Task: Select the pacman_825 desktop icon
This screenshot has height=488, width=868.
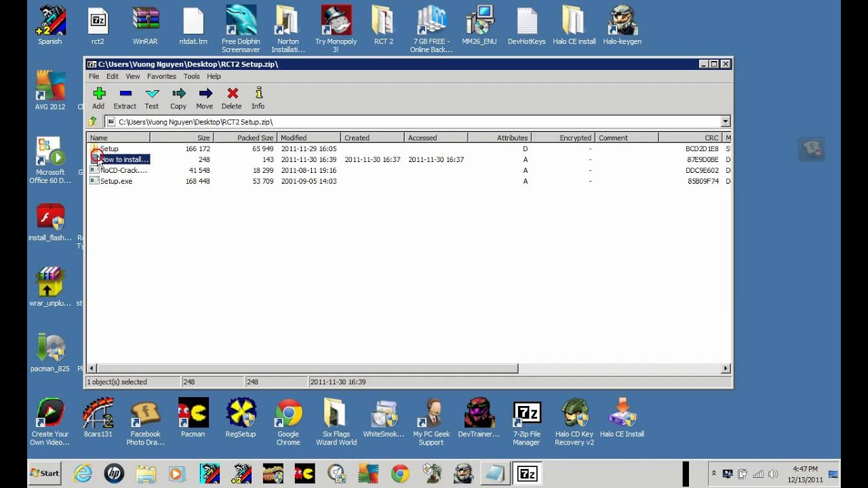Action: (50, 353)
